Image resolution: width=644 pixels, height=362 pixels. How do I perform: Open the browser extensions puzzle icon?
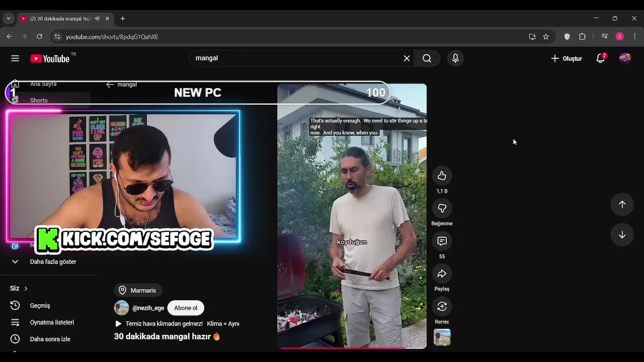point(582,37)
